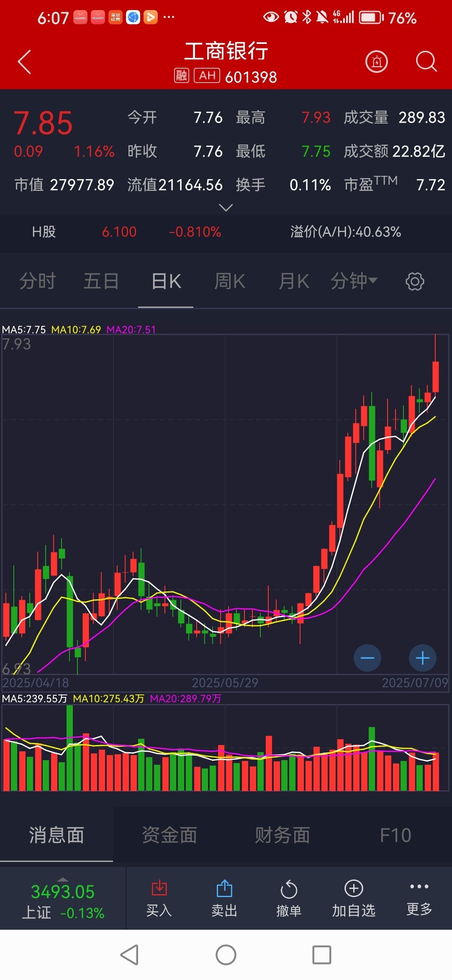Tap Android home circle button
Viewport: 452px width, 980px height.
point(226,955)
